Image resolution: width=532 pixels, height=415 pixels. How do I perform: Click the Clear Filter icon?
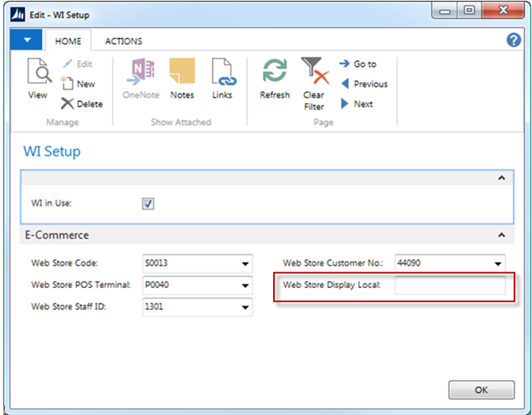coord(315,71)
